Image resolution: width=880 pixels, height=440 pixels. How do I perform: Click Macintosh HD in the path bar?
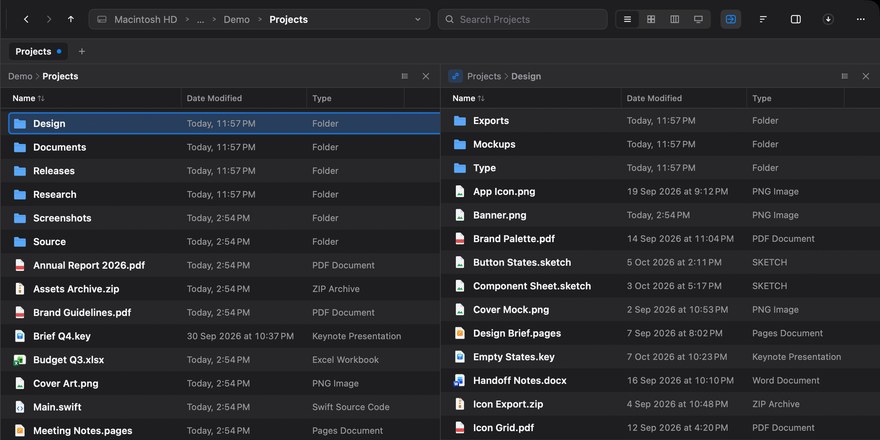(x=145, y=19)
